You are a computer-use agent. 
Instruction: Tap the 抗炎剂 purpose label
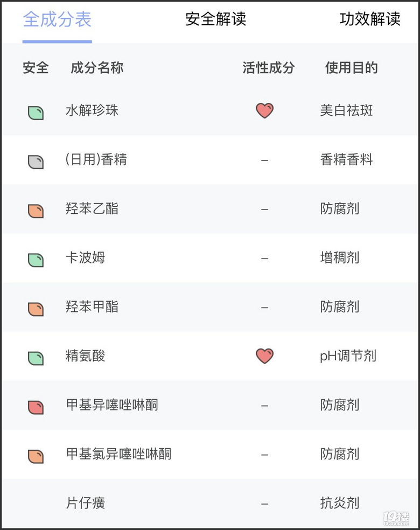pos(340,503)
